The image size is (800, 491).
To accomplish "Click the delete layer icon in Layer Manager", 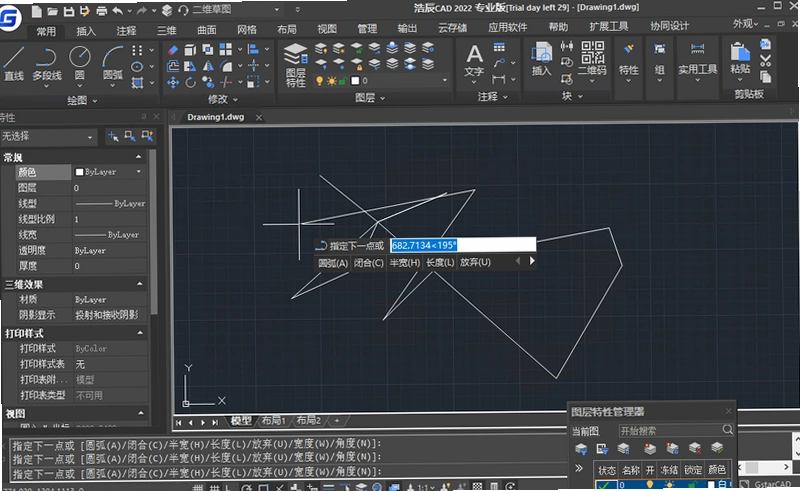I will coord(694,449).
